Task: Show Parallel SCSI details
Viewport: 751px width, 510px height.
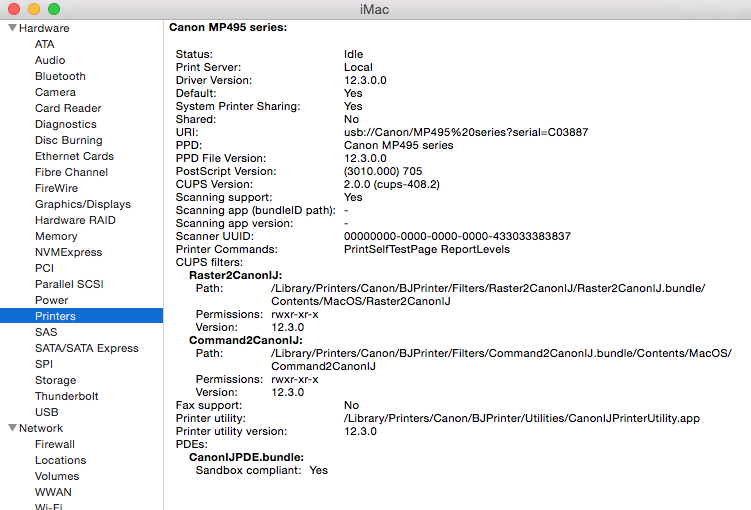Action: click(69, 284)
